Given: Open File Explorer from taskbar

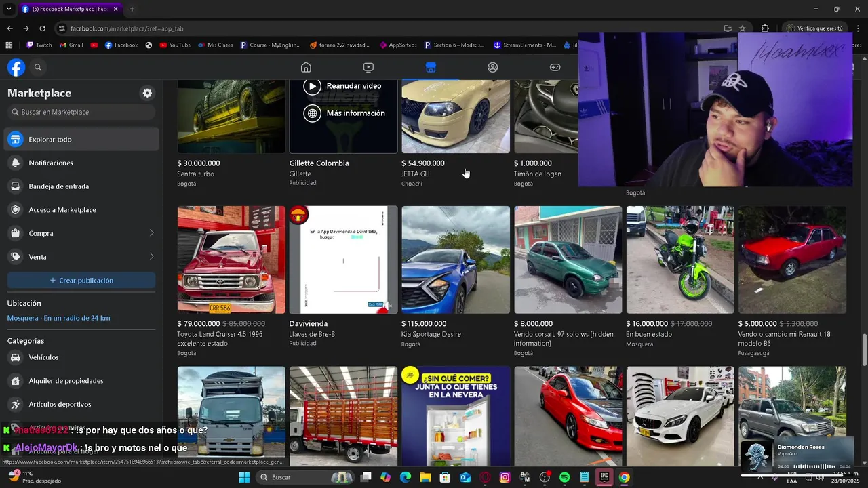Looking at the screenshot, I should point(425,477).
